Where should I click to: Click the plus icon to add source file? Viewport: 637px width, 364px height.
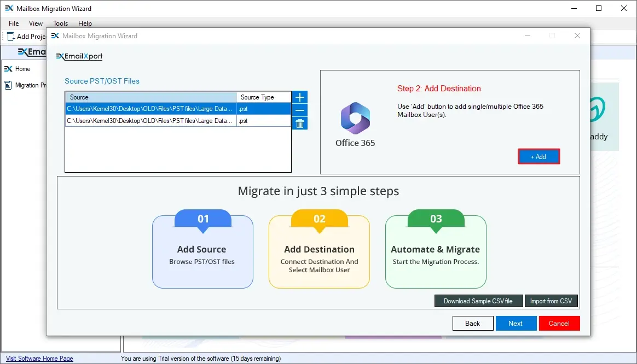coord(300,97)
